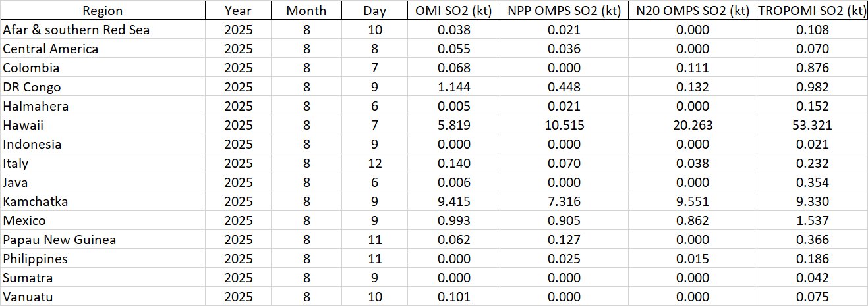Viewport: 868px width, 306px height.
Task: Click the Region column header
Action: coord(102,11)
